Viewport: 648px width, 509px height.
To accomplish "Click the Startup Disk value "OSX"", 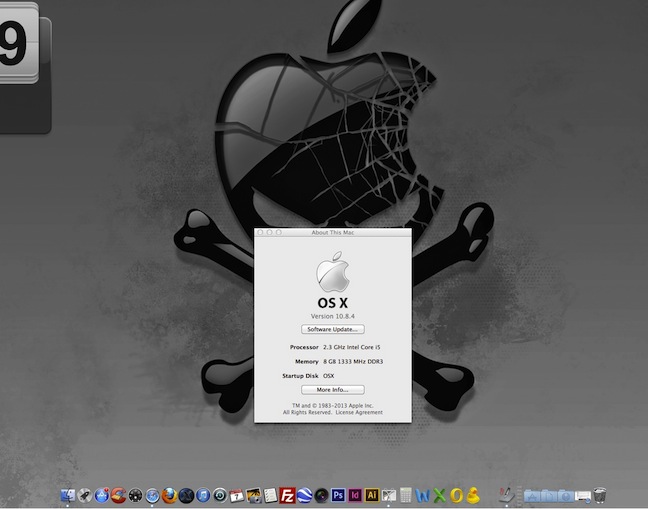I will pos(329,376).
